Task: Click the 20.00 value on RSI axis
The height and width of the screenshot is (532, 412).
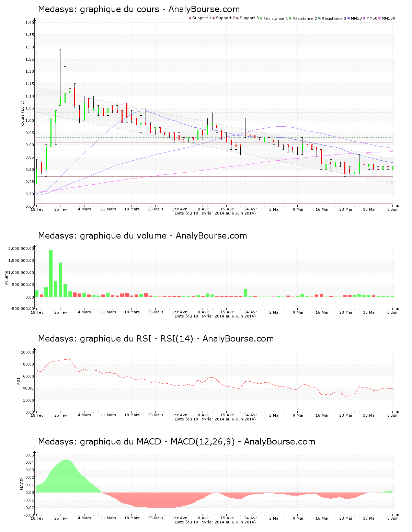Action: [28, 400]
